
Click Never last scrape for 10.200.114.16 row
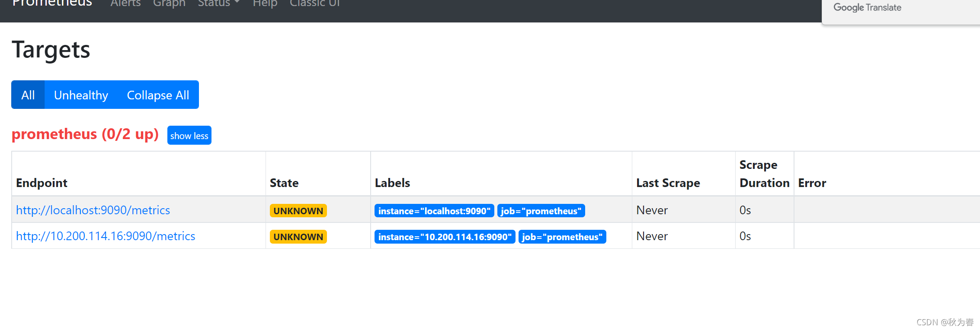click(x=652, y=236)
